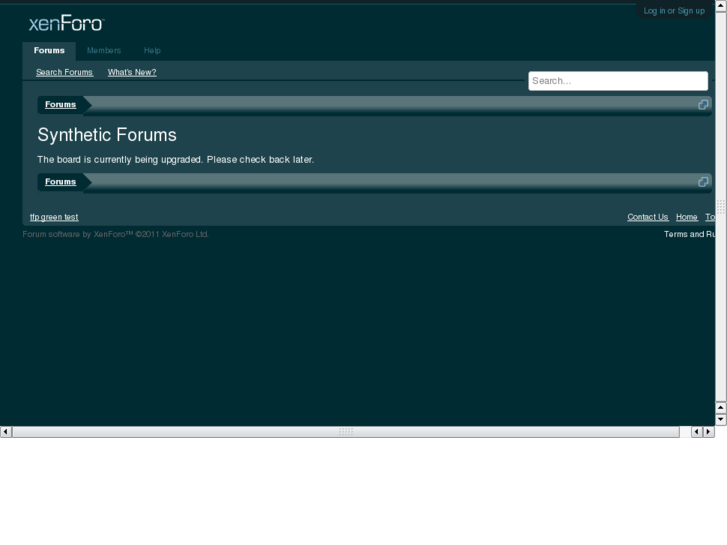This screenshot has height=545, width=727.
Task: Click Log in or Sign up
Action: click(x=674, y=11)
